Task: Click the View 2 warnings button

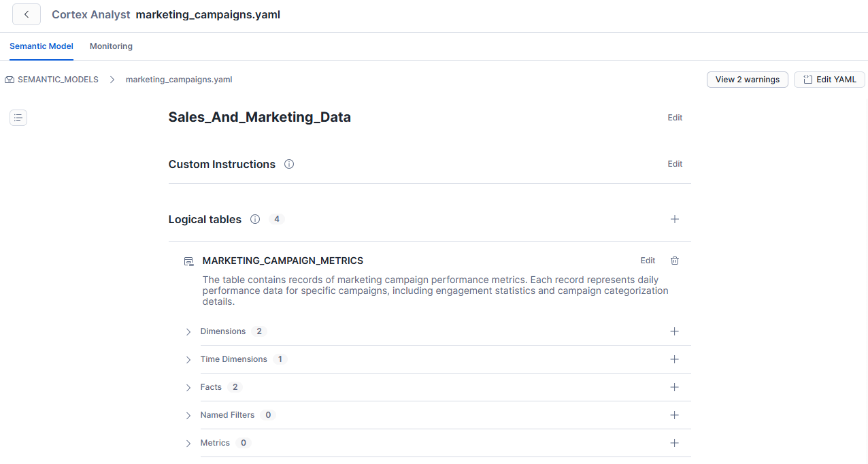Action: tap(747, 80)
